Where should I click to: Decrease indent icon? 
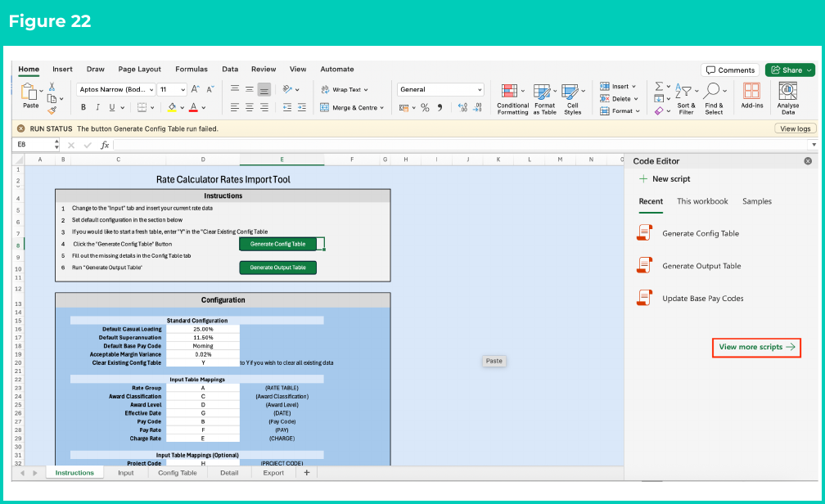(x=286, y=107)
